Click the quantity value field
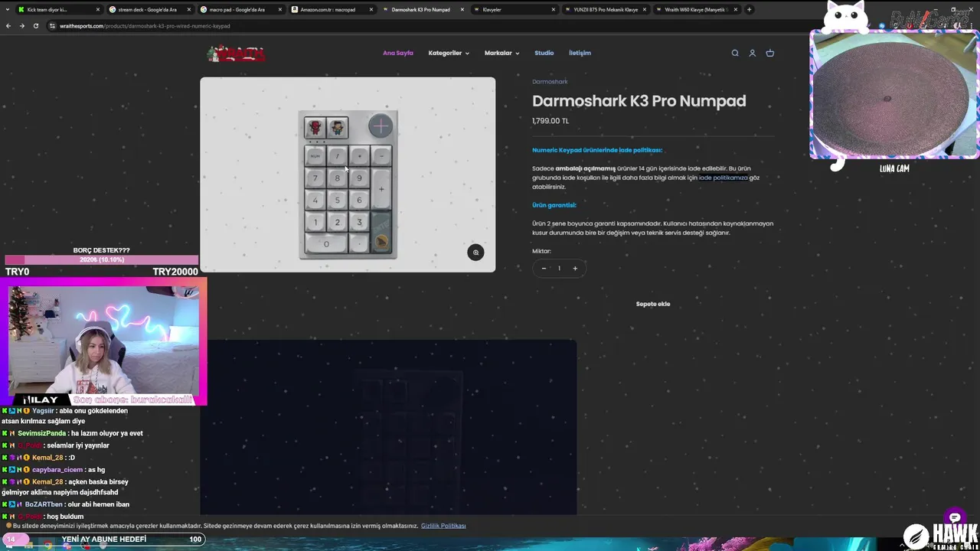 [x=559, y=268]
